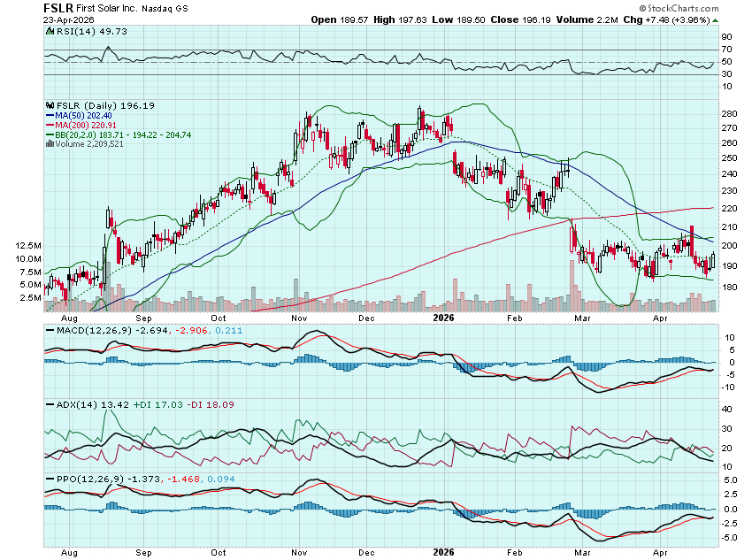Click the FSLR ticker symbol title
Image resolution: width=752 pixels, height=560 pixels.
pos(58,7)
